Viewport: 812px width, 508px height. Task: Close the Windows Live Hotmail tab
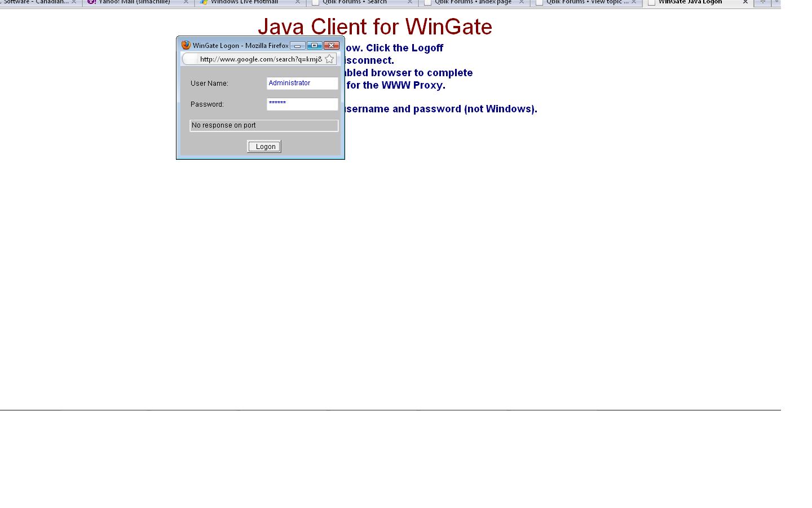coord(298,2)
